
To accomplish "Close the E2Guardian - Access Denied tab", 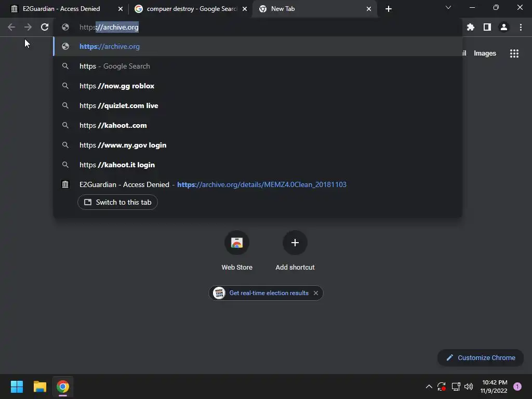I will coord(121,9).
